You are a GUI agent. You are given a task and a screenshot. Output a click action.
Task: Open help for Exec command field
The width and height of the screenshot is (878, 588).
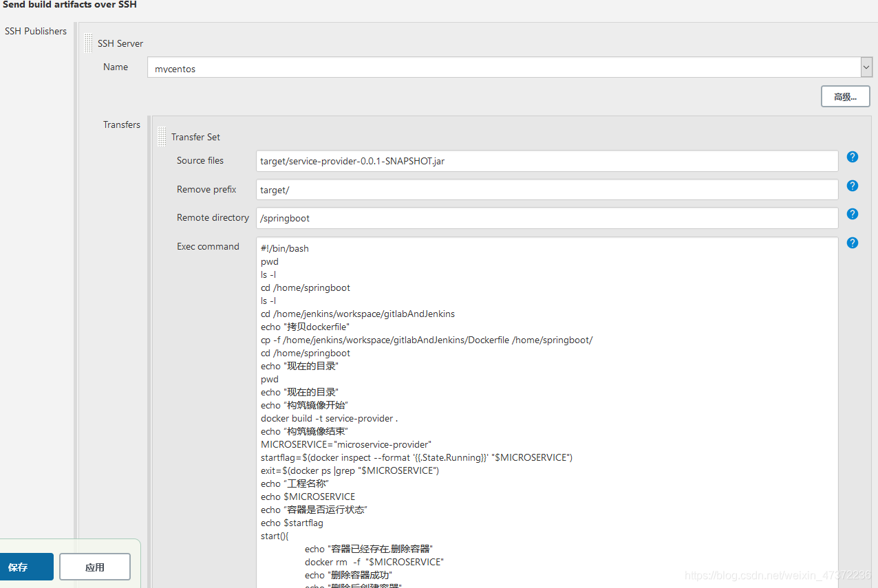(x=852, y=243)
